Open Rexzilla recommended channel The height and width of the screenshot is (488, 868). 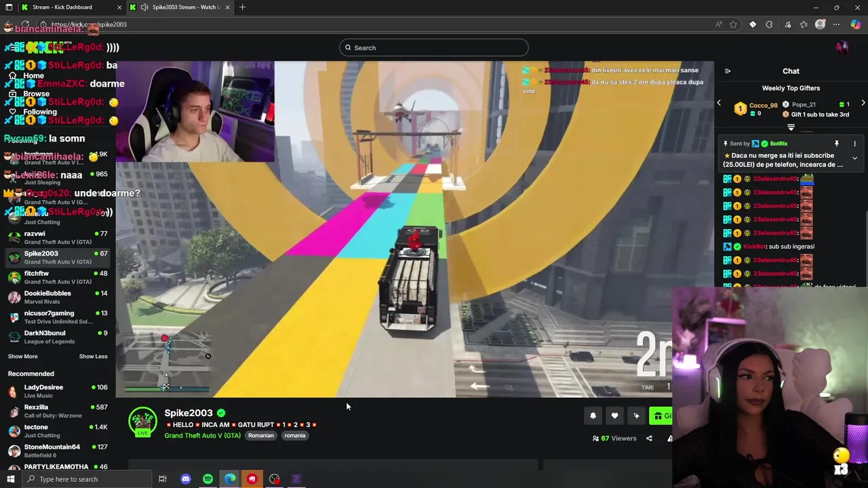(x=58, y=411)
